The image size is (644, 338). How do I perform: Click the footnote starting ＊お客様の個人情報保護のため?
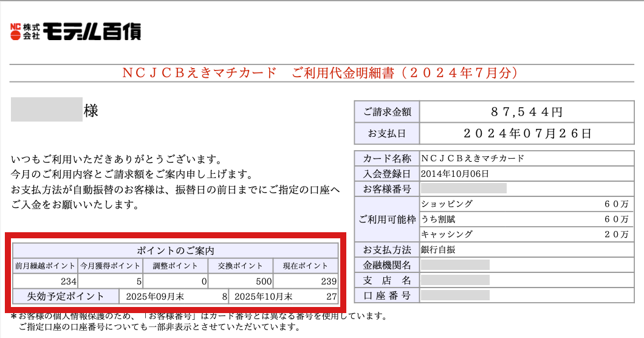click(x=199, y=316)
